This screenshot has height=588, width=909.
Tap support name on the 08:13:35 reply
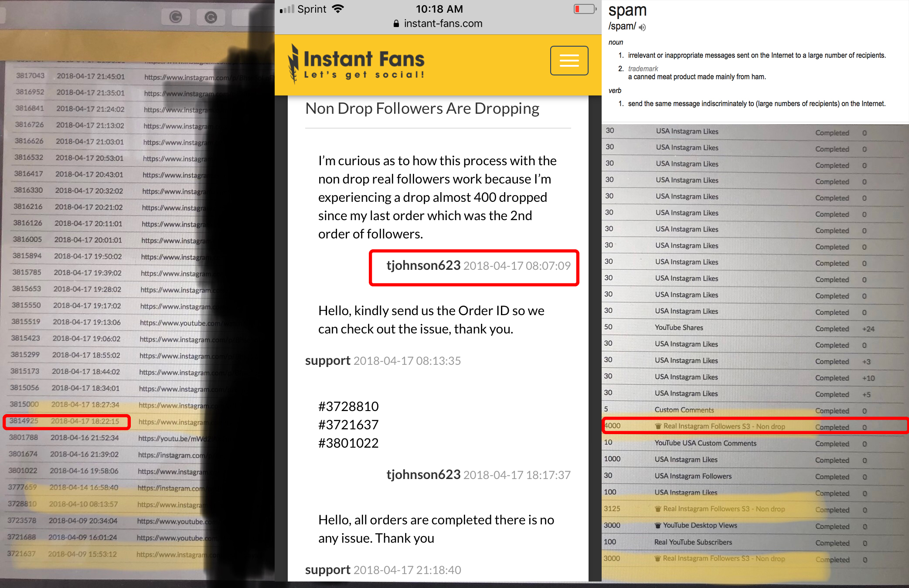328,361
